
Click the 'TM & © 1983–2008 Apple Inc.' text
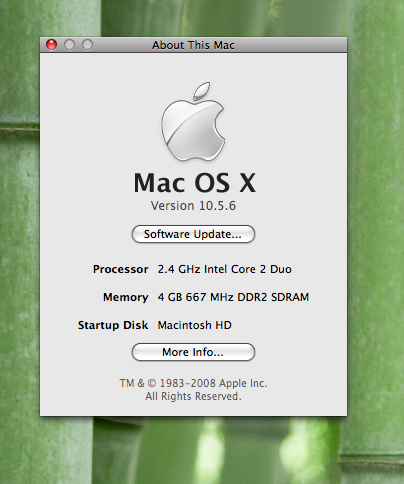tap(193, 383)
